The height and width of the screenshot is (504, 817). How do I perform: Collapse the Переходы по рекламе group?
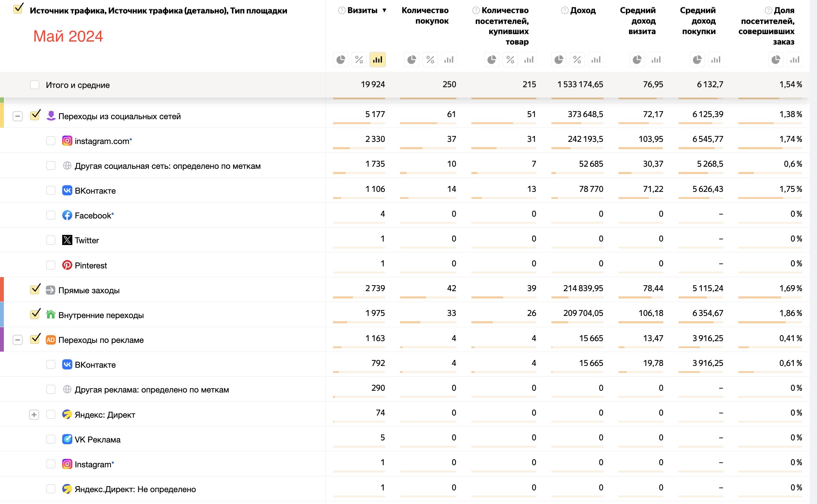point(17,340)
